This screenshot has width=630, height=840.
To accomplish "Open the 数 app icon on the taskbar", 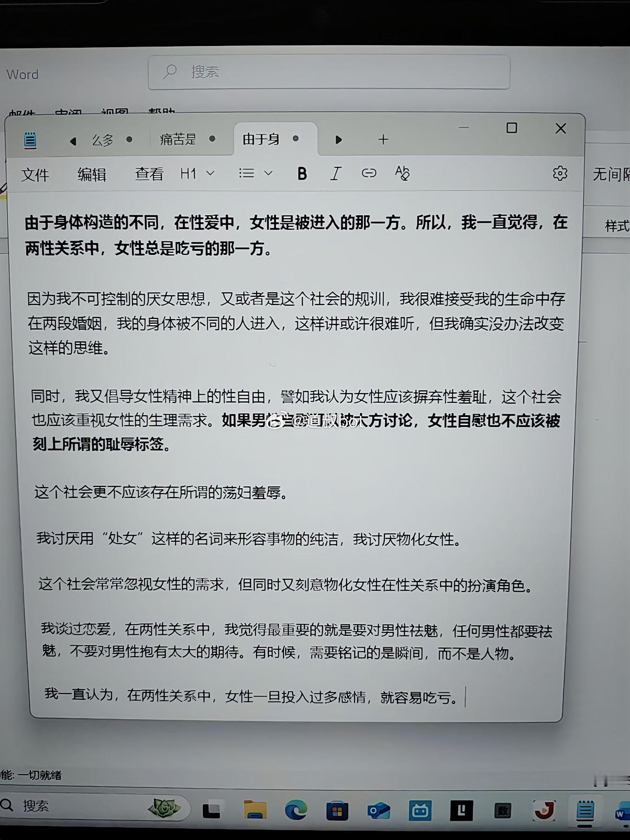I will click(x=503, y=811).
